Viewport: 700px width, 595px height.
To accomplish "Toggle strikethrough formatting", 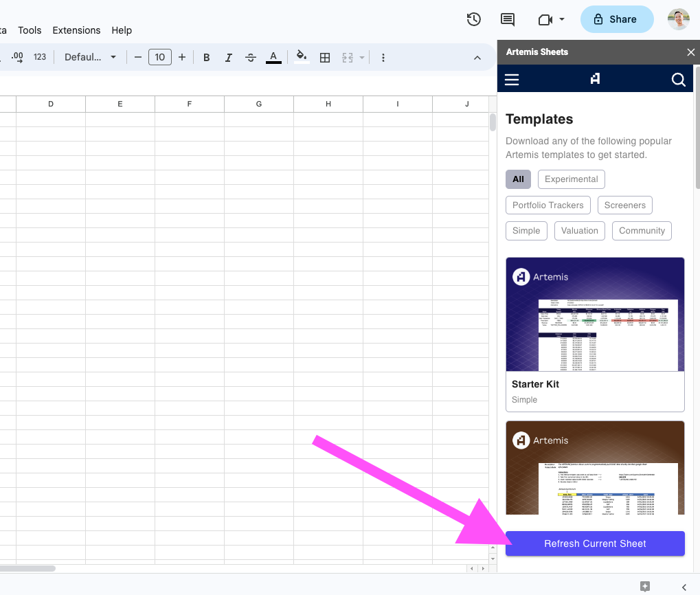I will tap(251, 58).
